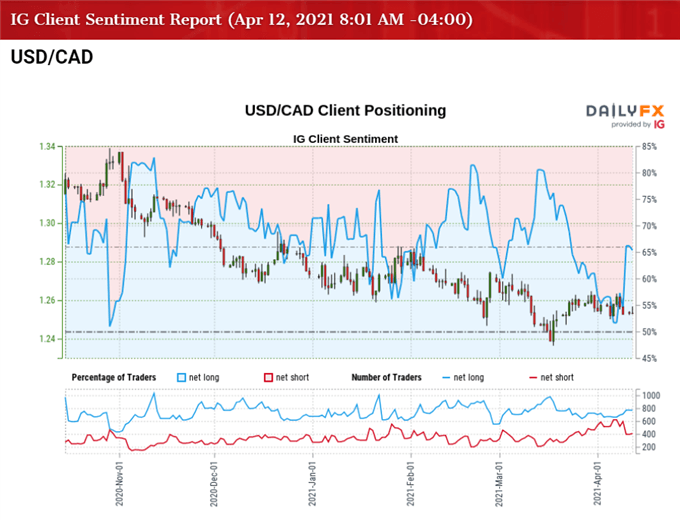
Task: Click the 2021-Apr-01 date label
Action: (x=598, y=484)
